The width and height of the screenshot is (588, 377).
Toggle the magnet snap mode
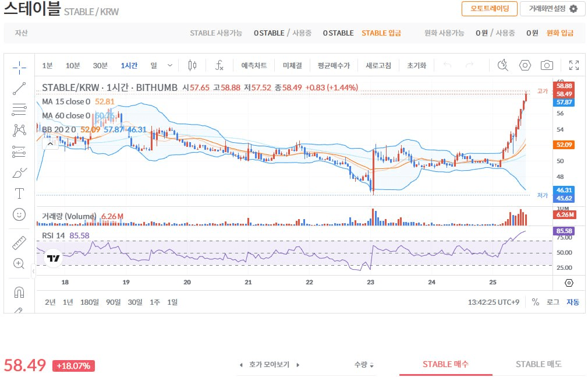(x=19, y=292)
